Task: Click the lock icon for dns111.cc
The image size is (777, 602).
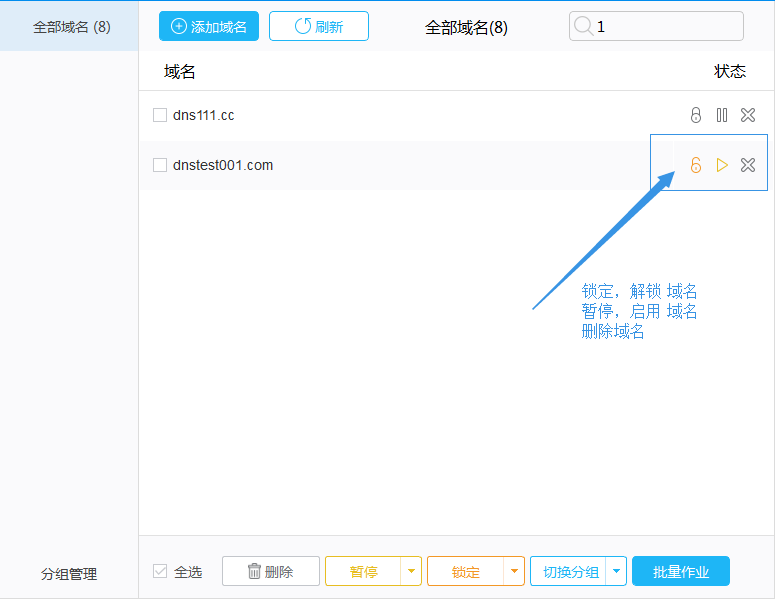Action: pyautogui.click(x=696, y=115)
